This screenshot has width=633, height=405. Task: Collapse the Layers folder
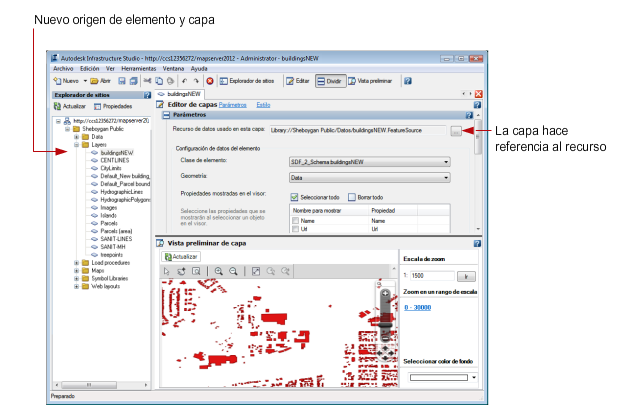[76, 145]
